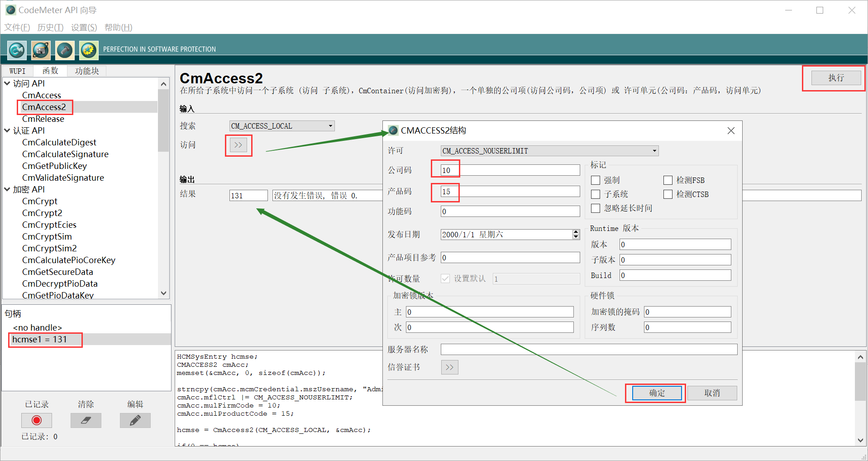Confirm with the 确定 button
Screen dimensions: 868x461
(x=657, y=393)
